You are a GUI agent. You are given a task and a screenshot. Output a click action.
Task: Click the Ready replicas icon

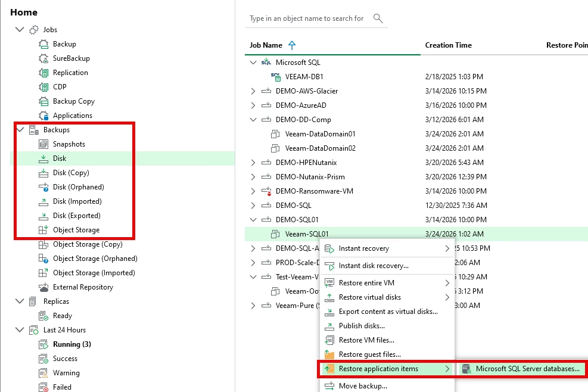click(x=43, y=316)
